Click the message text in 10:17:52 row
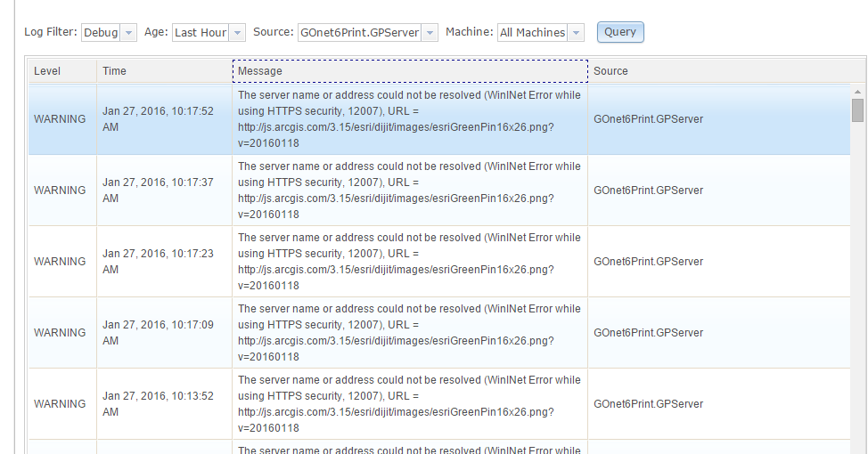Viewport: 868px width, 454px height. (410, 119)
